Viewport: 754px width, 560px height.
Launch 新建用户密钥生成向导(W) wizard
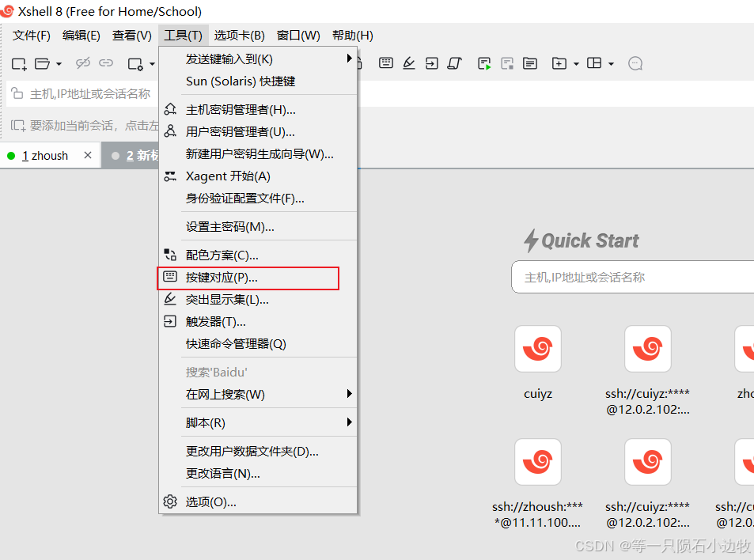(x=258, y=153)
